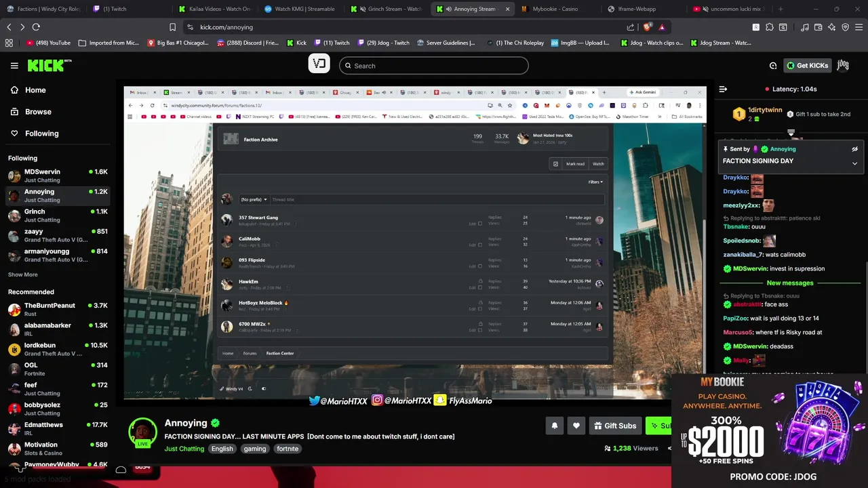Click the Kick search field
The width and height of the screenshot is (868, 488).
[x=434, y=66]
